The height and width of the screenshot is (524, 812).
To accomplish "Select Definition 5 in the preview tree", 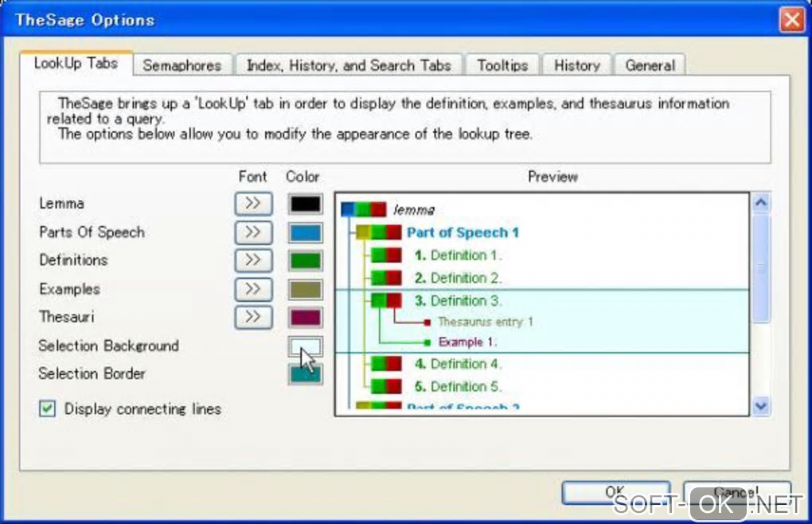I will pyautogui.click(x=458, y=387).
